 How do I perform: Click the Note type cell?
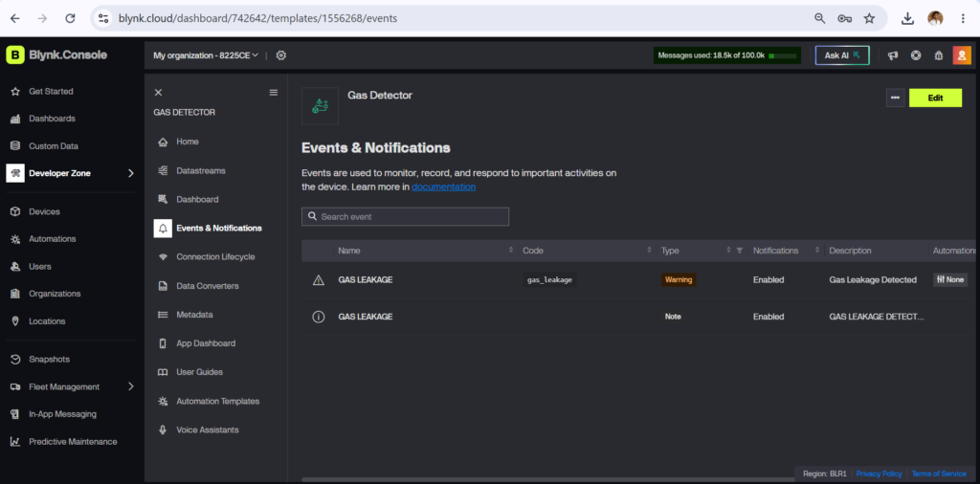[673, 317]
